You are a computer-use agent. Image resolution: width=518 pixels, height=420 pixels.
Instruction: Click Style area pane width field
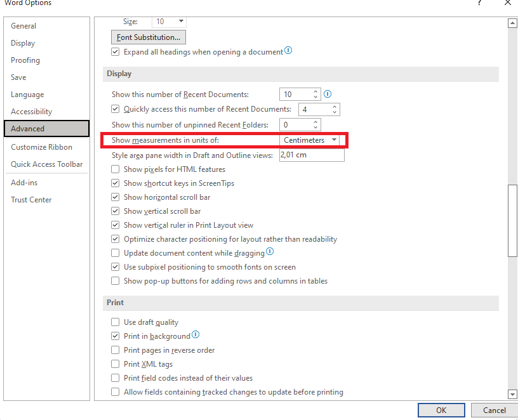(312, 155)
